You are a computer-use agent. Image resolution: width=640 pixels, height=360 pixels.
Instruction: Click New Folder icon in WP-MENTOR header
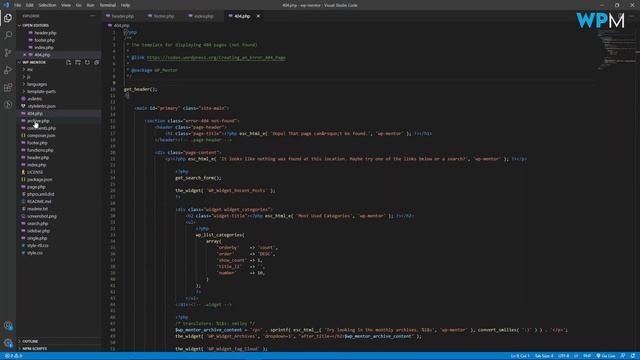78,62
